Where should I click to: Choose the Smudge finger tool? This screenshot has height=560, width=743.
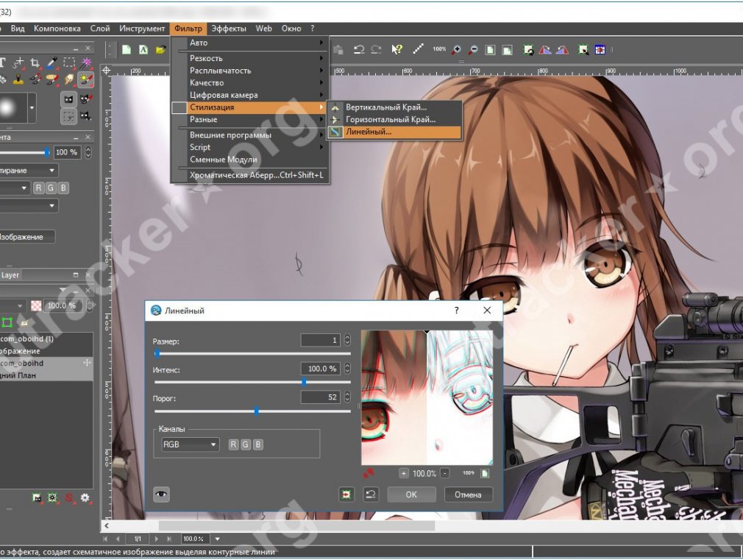coord(69,79)
